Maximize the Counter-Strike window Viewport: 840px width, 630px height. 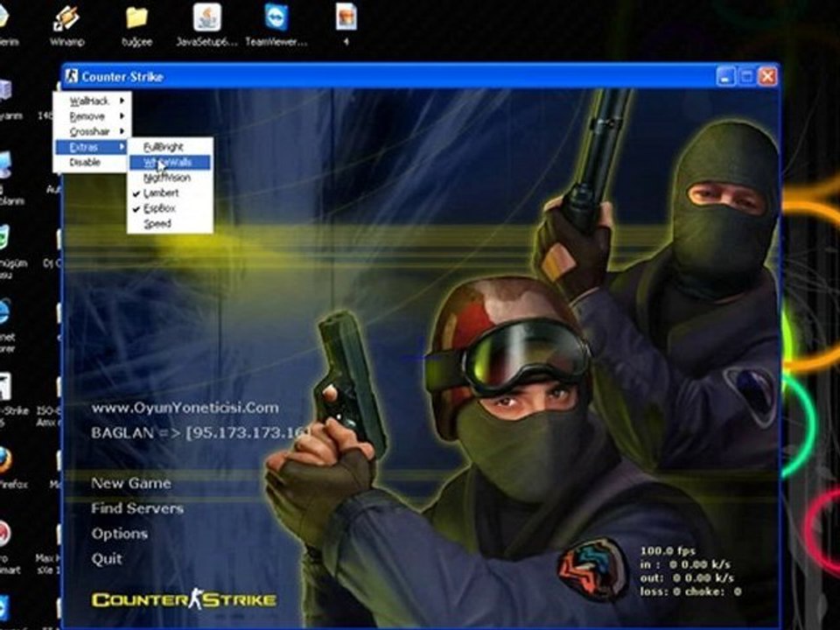pos(746,77)
